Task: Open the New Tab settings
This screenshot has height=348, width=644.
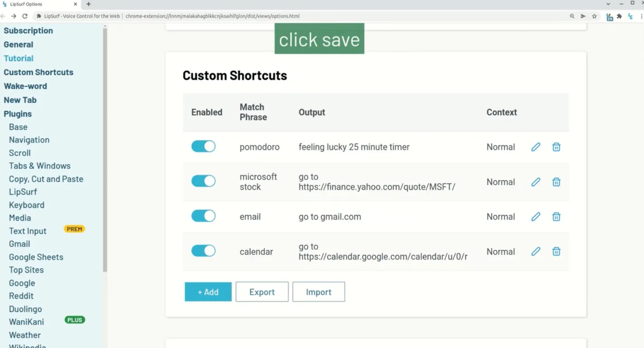Action: tap(20, 100)
